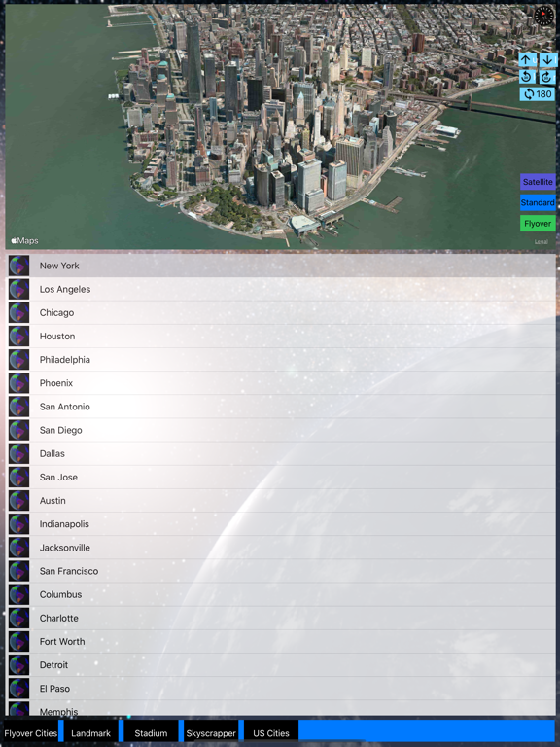Select New York in the city list
Viewport: 560px width, 747px height.
pyautogui.click(x=281, y=266)
